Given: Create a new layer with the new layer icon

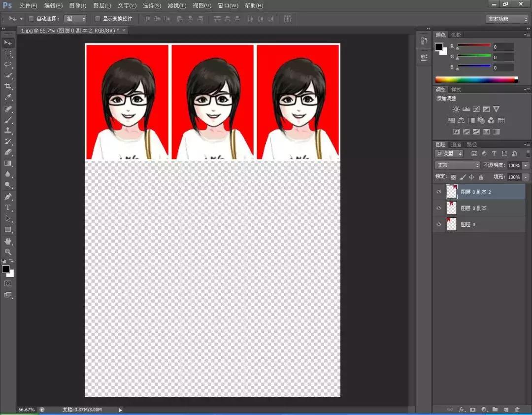Looking at the screenshot, I should point(506,410).
